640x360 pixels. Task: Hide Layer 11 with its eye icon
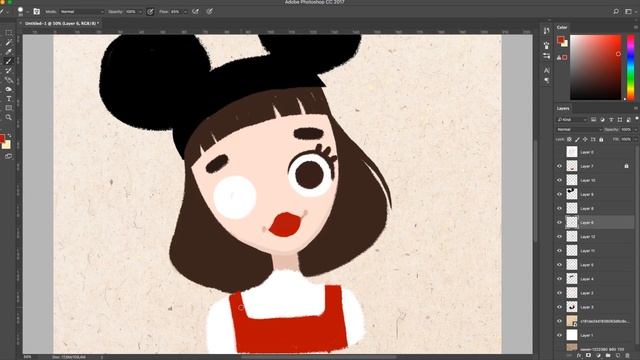click(559, 251)
